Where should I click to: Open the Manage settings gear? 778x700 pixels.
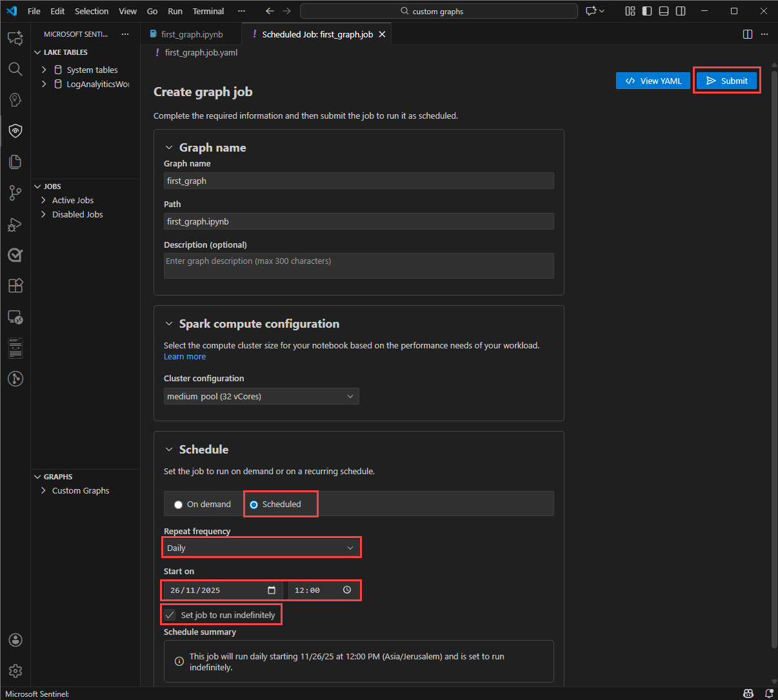tap(15, 671)
